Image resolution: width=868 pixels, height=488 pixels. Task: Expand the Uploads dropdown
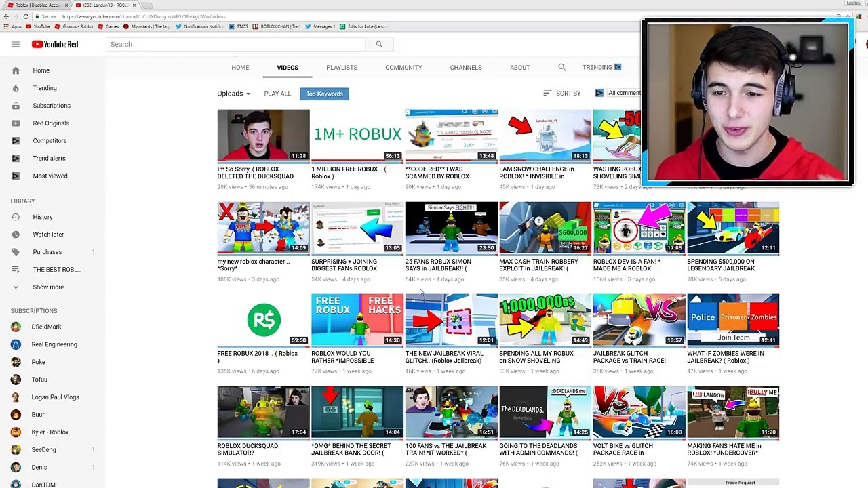pos(234,94)
